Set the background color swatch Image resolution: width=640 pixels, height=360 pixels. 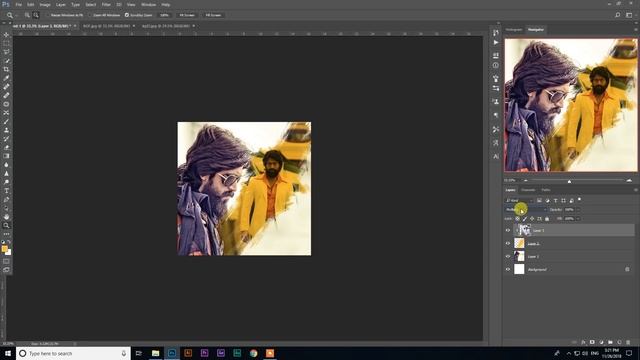click(x=9, y=252)
